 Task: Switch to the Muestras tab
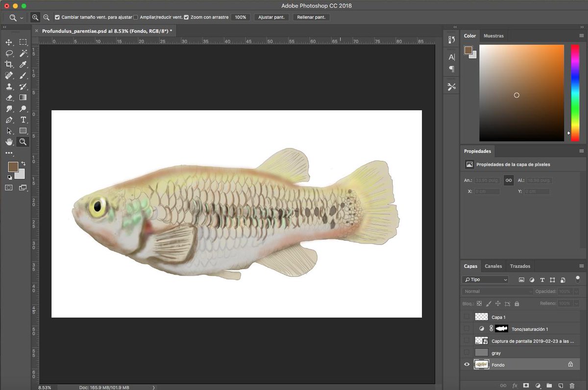pos(493,36)
